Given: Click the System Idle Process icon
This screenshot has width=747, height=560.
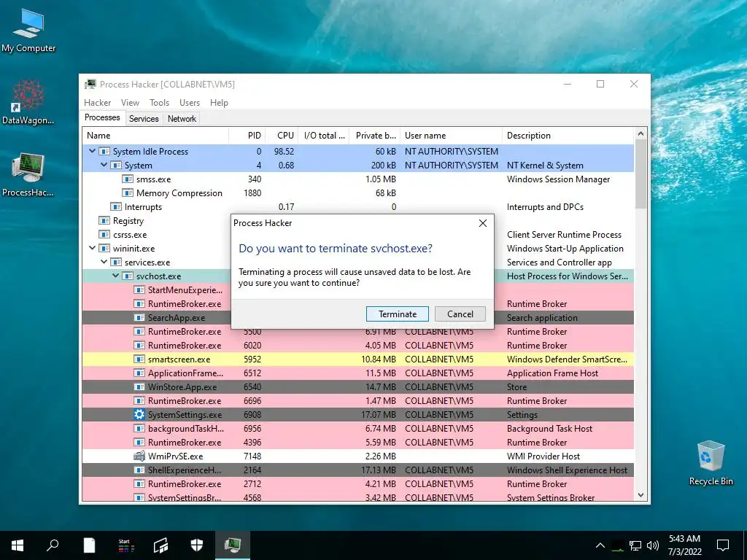Looking at the screenshot, I should 104,152.
